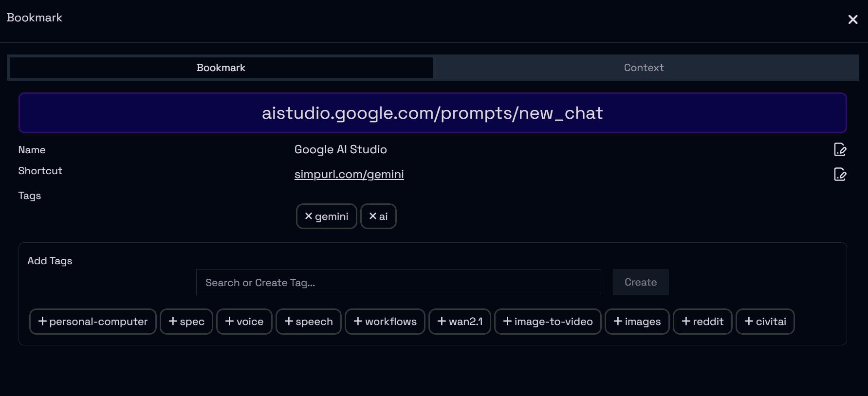Add the workflows tag

pos(385,322)
